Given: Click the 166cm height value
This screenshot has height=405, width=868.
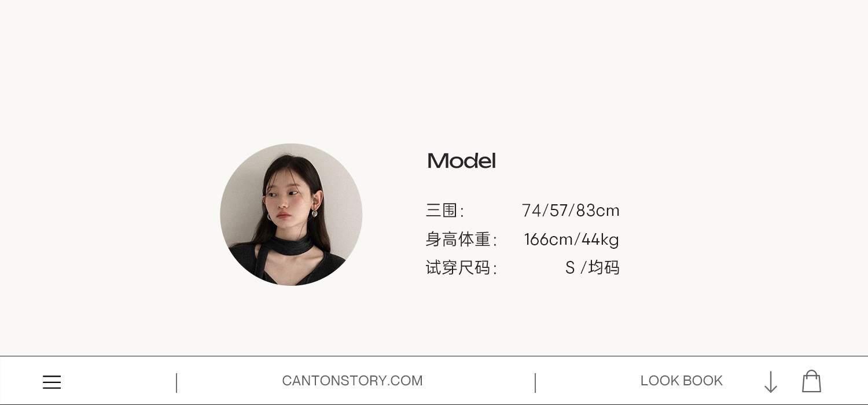Looking at the screenshot, I should coord(549,240).
